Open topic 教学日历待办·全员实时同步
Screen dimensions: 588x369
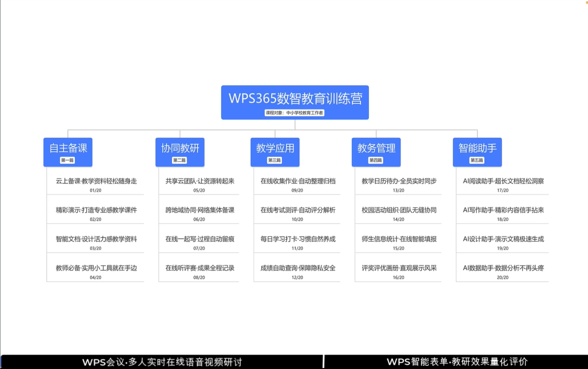coord(399,181)
